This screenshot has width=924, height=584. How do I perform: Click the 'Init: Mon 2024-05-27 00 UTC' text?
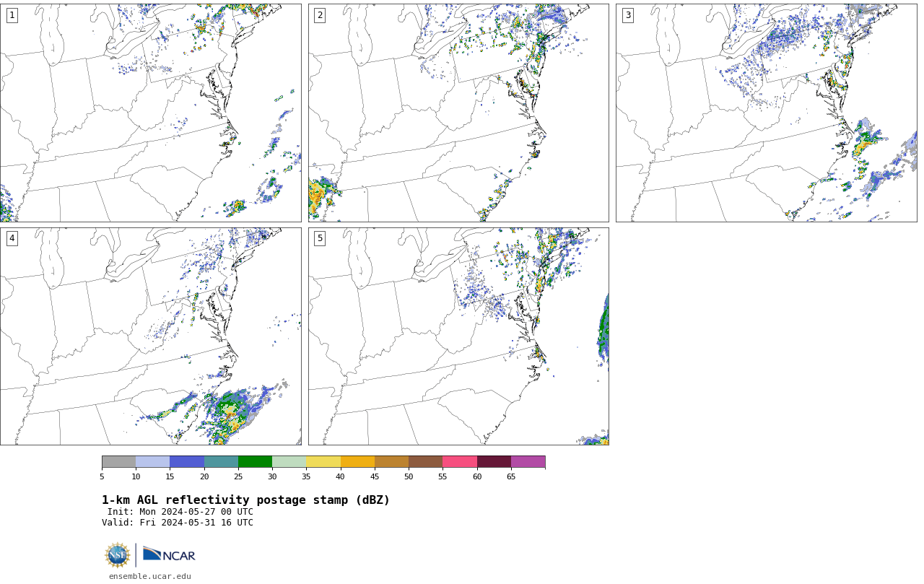point(180,512)
